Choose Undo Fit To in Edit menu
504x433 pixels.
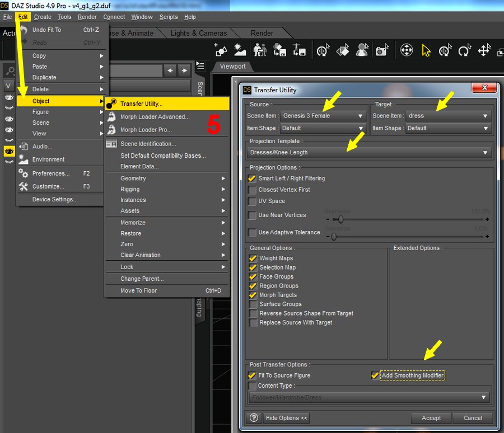coord(60,30)
